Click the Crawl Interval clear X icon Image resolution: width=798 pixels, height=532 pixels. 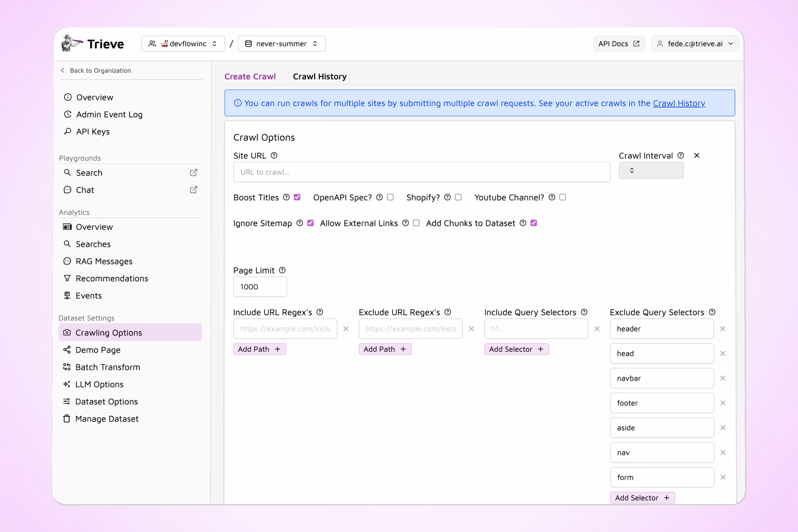697,155
